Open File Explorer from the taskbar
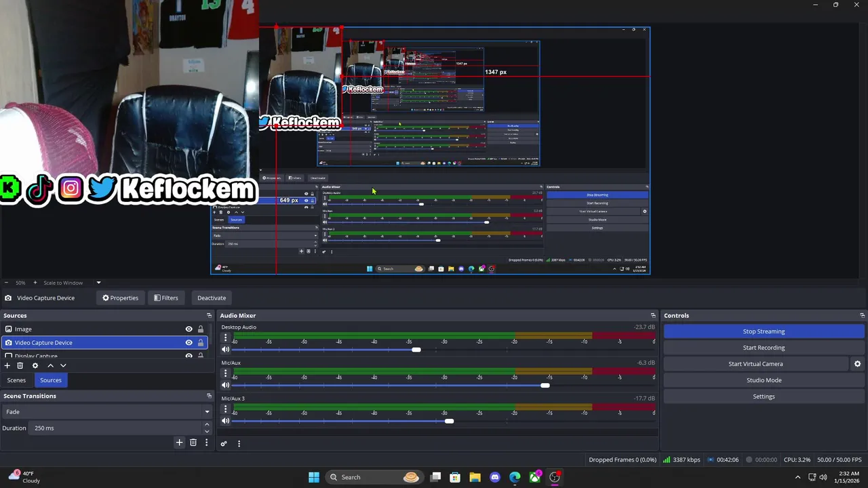The image size is (868, 488). (x=475, y=477)
